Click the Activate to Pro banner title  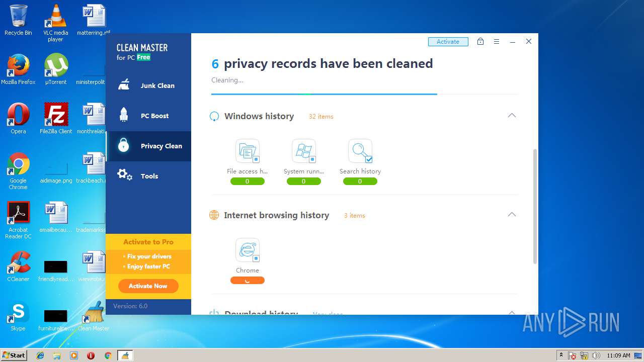[148, 242]
